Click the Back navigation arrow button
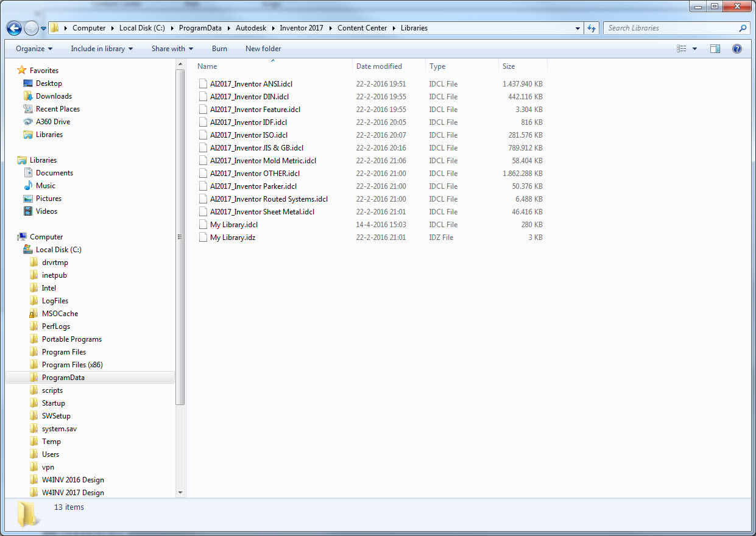Viewport: 756px width, 536px height. [x=14, y=28]
